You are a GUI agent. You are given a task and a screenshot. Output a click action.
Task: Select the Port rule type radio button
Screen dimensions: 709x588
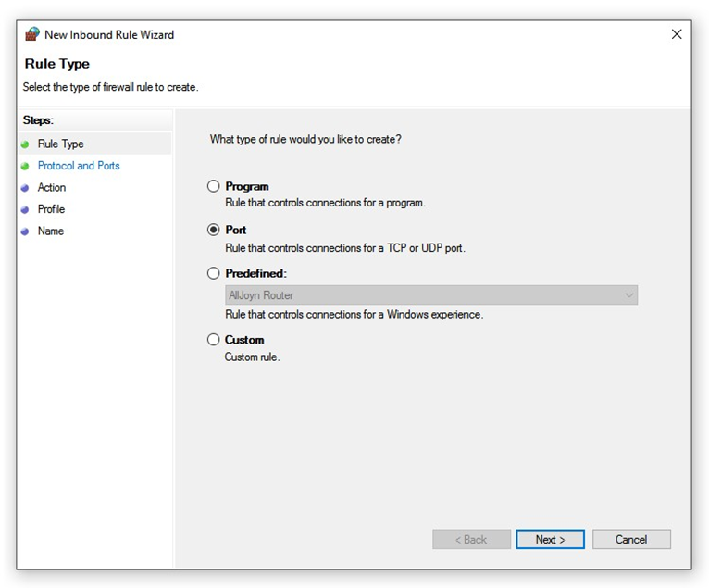click(x=214, y=230)
